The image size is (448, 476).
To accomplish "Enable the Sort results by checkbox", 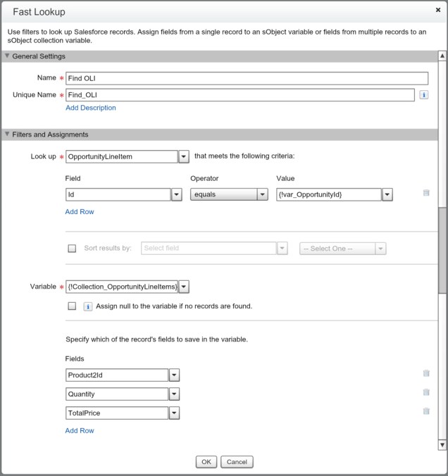I will pos(72,249).
